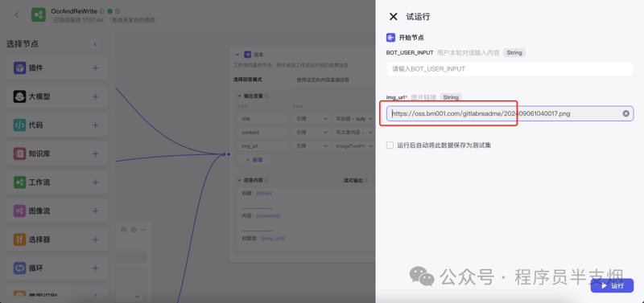
Task: Click the String tag beside img_url
Action: tap(451, 97)
